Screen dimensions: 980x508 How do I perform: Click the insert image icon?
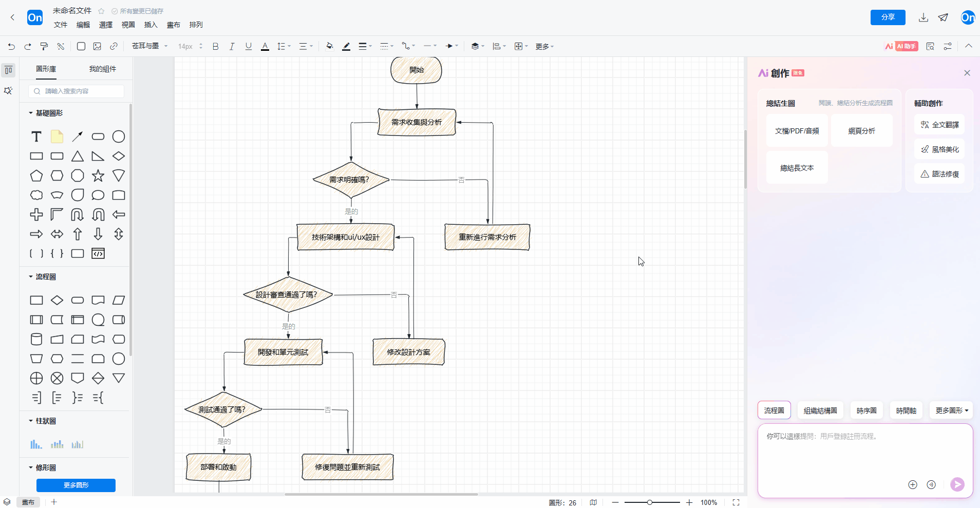tap(97, 46)
